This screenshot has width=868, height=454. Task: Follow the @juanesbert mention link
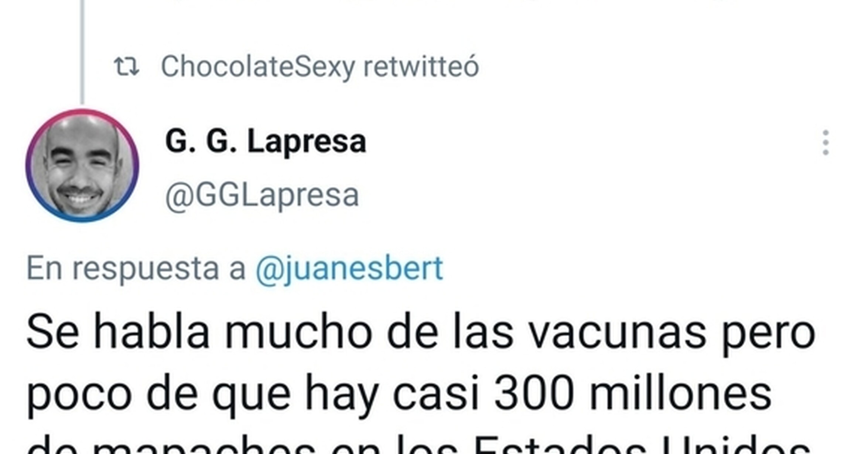tap(349, 269)
